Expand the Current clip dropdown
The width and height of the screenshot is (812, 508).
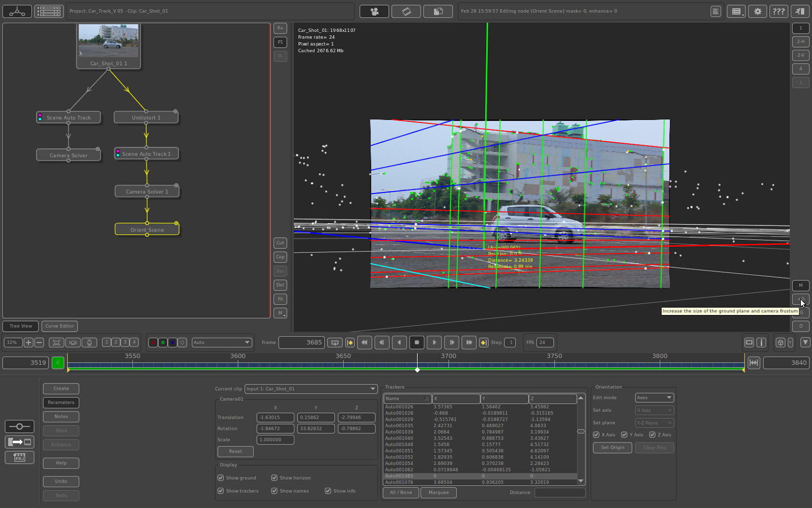(311, 389)
